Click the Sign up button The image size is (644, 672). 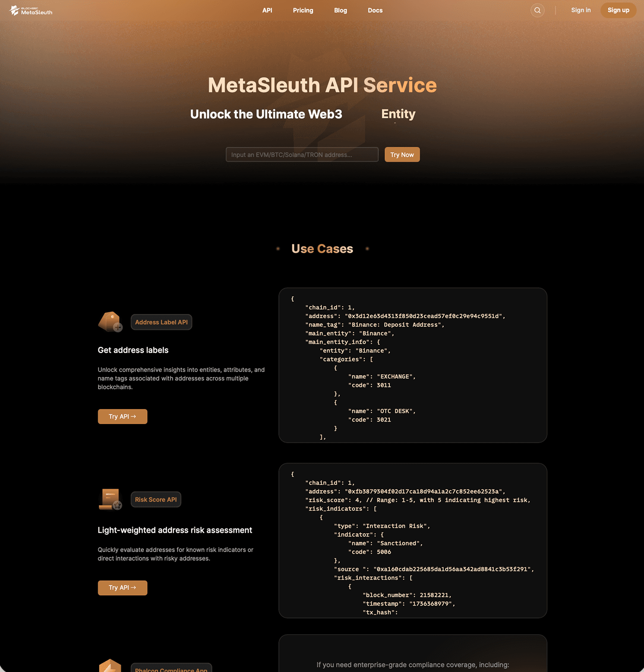(x=619, y=10)
